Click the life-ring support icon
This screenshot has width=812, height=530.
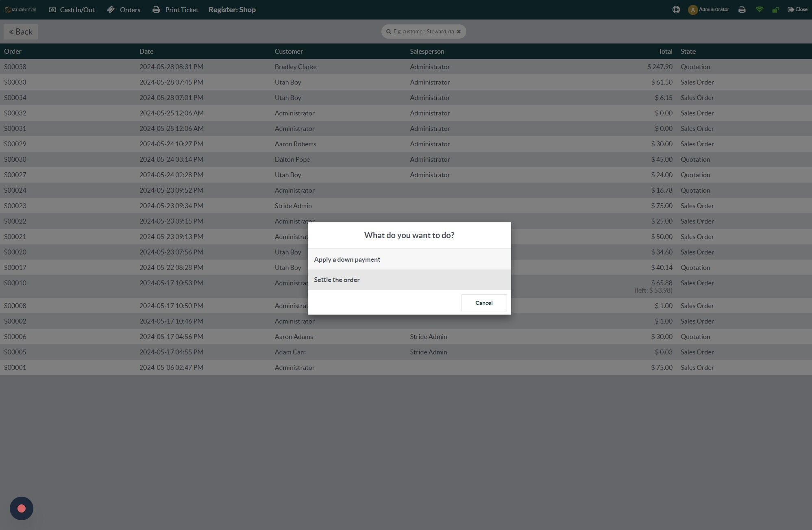pos(676,10)
